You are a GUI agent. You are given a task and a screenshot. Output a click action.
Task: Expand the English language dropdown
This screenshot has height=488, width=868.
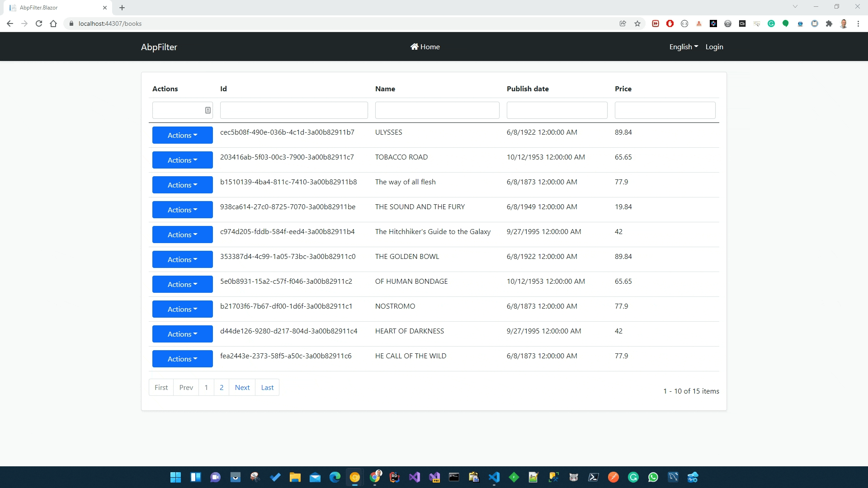pyautogui.click(x=684, y=47)
